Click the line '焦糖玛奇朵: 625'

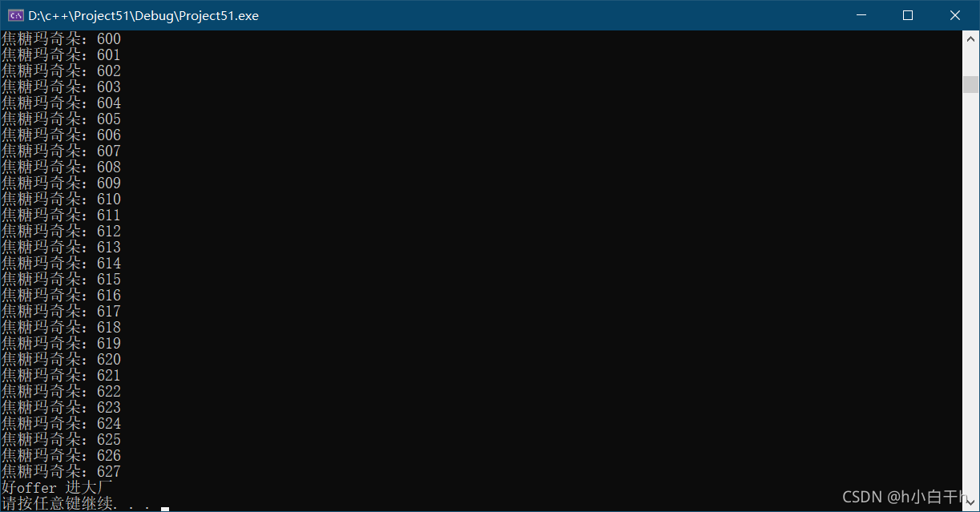coord(61,439)
